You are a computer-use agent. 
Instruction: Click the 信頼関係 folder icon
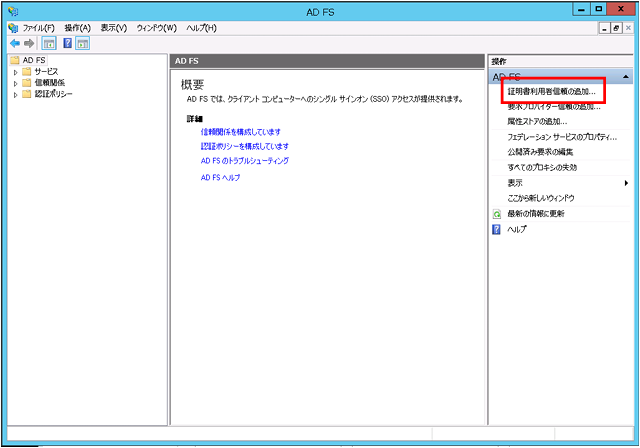pos(27,83)
